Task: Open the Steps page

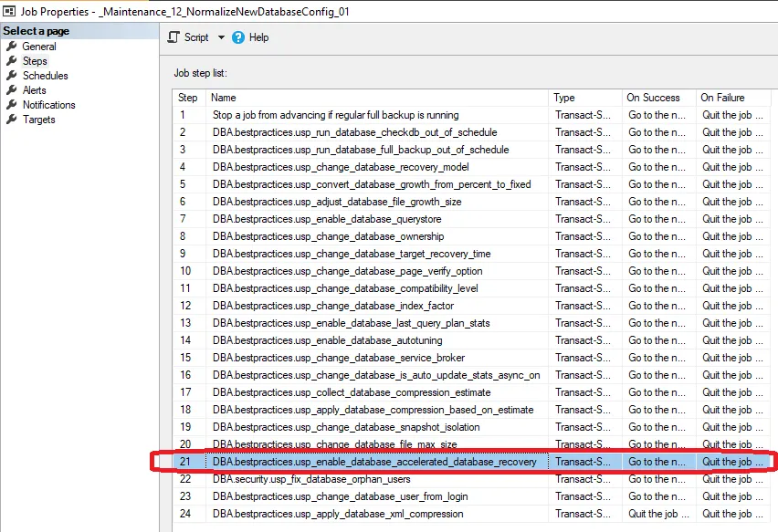Action: [35, 61]
